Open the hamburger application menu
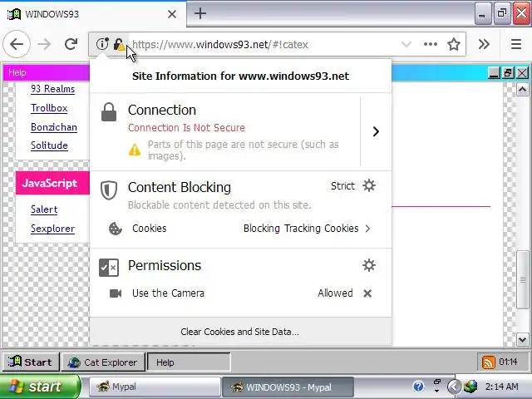Viewport: 532px width, 399px height. (516, 44)
